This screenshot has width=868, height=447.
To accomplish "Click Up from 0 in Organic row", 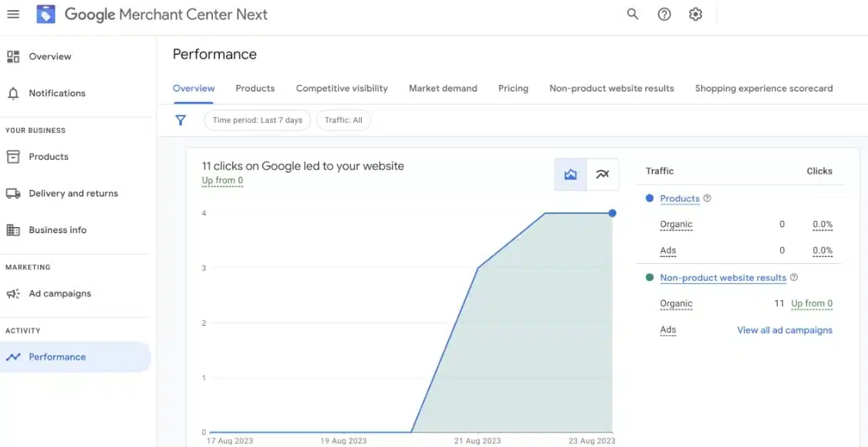I will pos(812,303).
